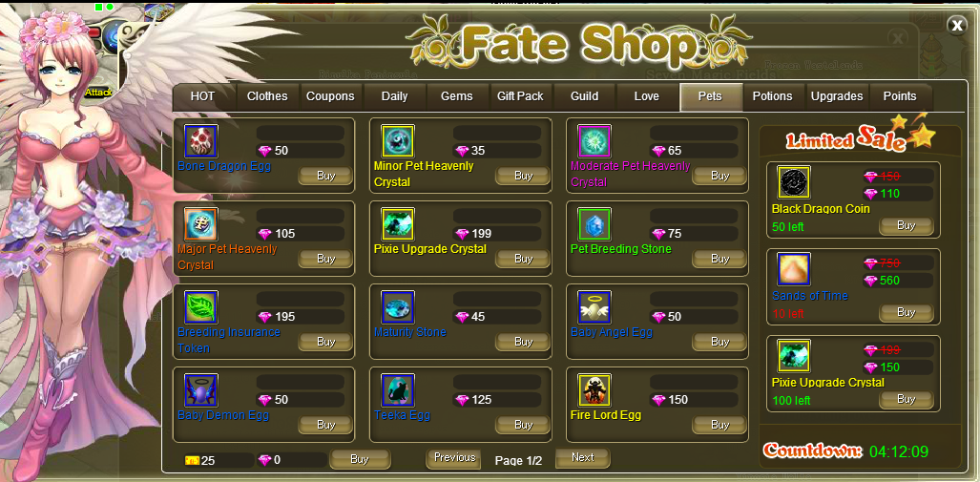Select the Pet Breeding Stone icon
Viewport: 980px width, 482px height.
594,223
